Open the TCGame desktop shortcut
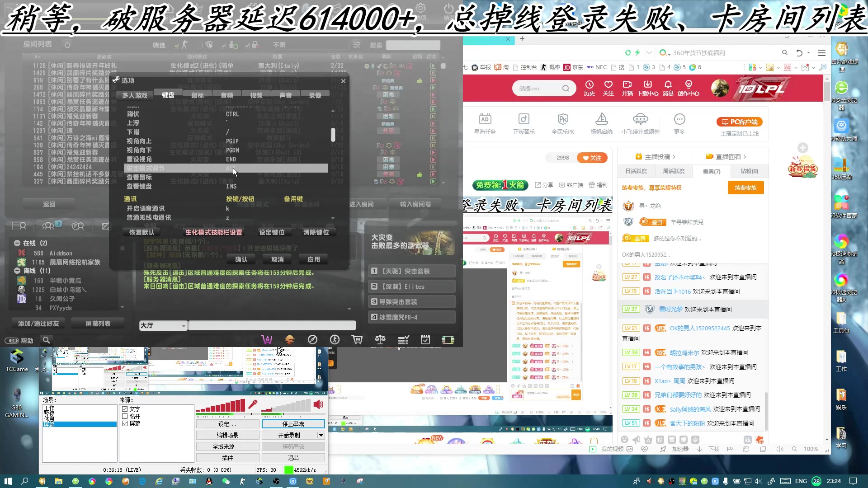 coord(17,360)
